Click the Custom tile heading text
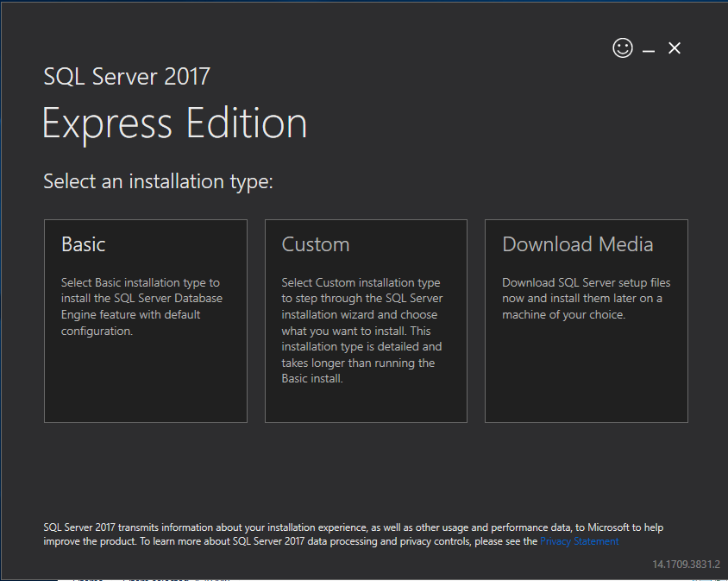The height and width of the screenshot is (581, 728). 315,244
